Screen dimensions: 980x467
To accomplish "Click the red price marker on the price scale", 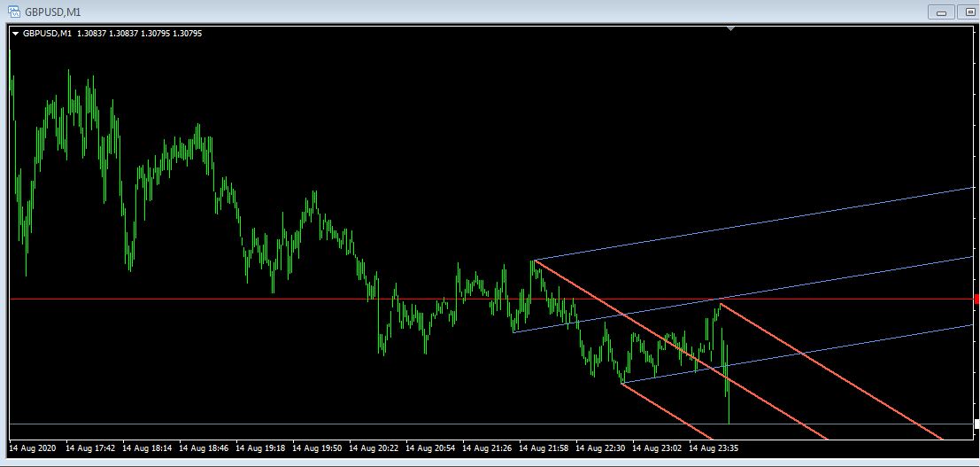I will [x=976, y=300].
